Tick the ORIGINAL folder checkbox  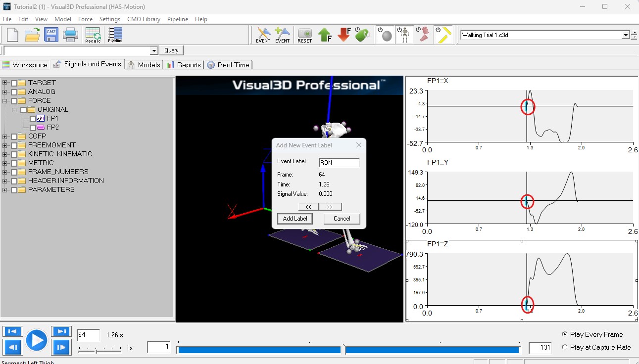(23, 109)
